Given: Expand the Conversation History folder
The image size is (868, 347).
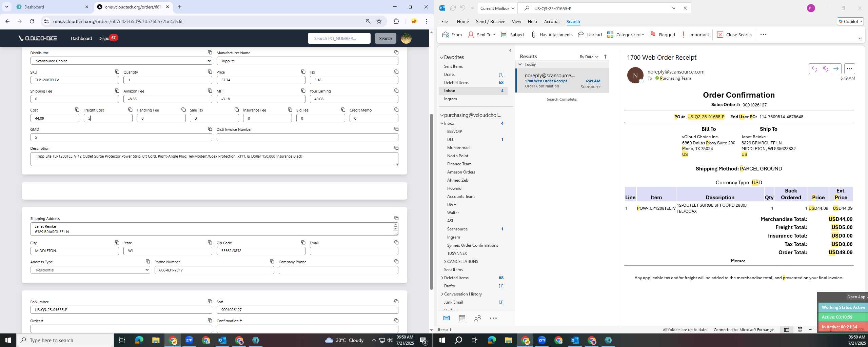Looking at the screenshot, I should click(442, 294).
